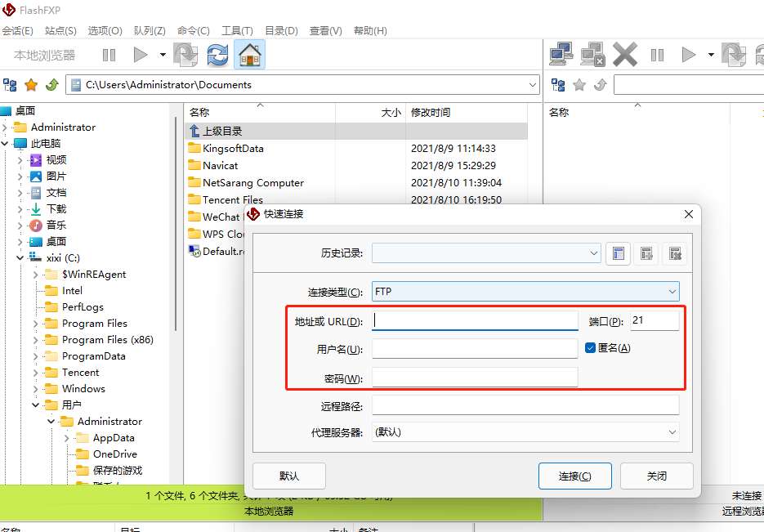Open the 站点(S) menu
Image resolution: width=764 pixels, height=532 pixels.
60,31
